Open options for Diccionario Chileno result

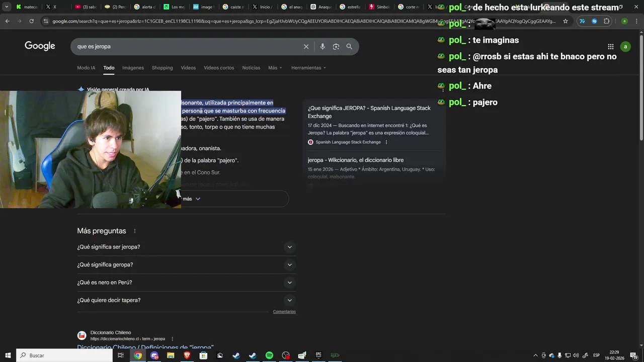point(172,339)
